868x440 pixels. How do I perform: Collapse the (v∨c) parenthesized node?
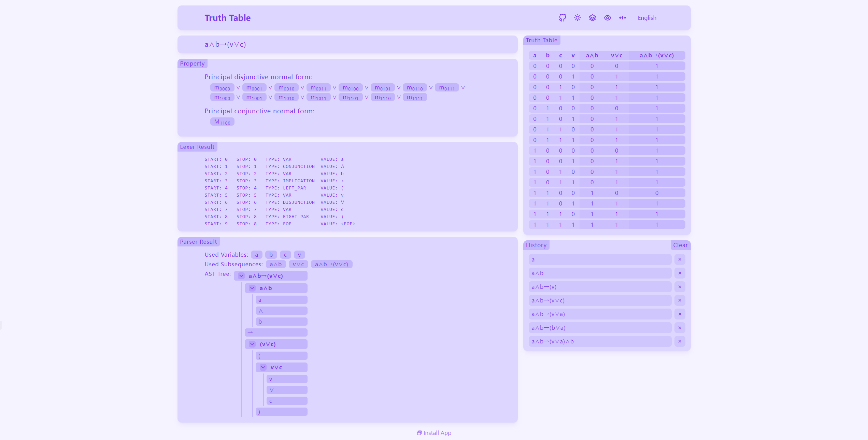pyautogui.click(x=252, y=344)
